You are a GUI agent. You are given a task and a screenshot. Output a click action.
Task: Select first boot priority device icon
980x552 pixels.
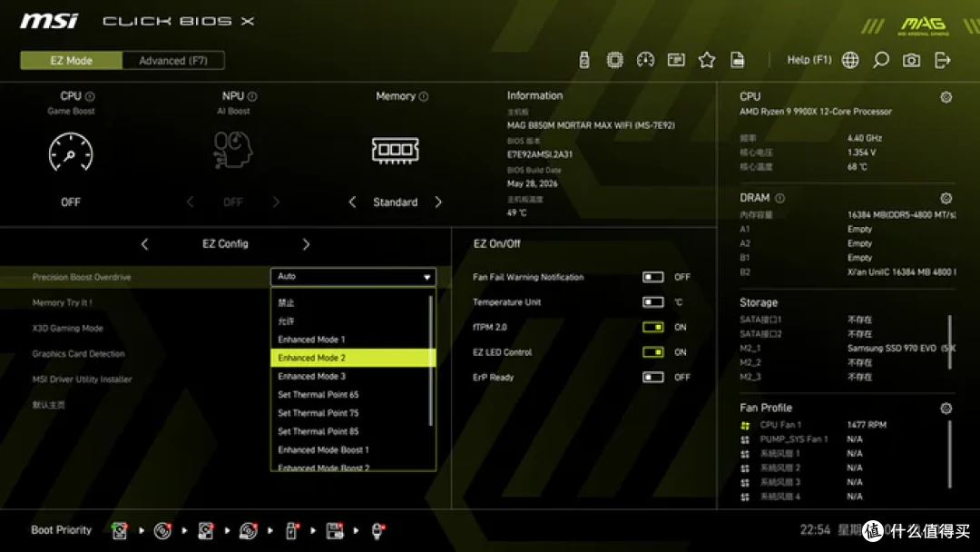click(120, 531)
